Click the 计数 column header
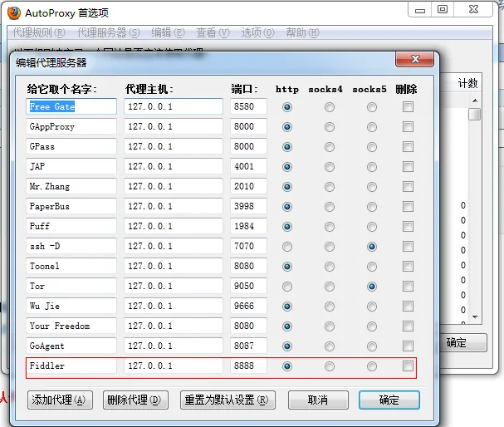 coord(467,83)
